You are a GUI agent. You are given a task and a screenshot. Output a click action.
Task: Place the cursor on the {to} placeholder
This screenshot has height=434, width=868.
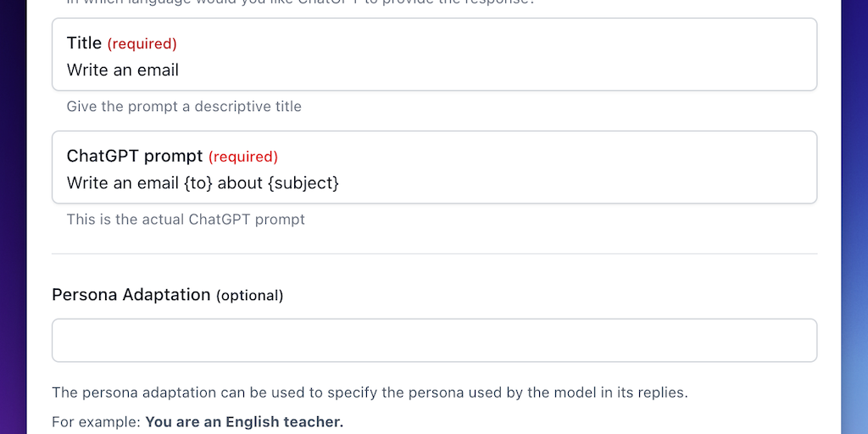[198, 183]
